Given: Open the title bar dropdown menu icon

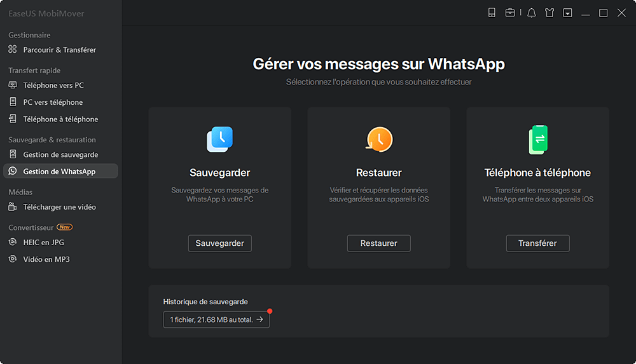Looking at the screenshot, I should click(567, 13).
